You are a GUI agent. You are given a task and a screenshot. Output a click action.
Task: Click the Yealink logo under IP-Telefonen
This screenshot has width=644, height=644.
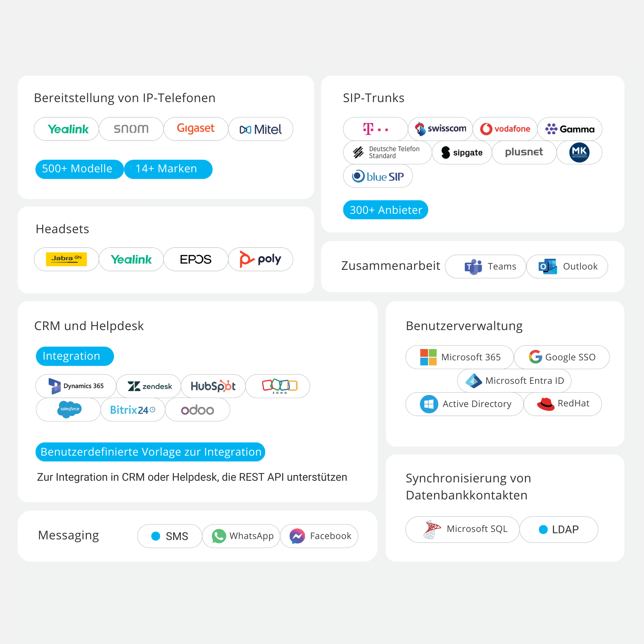[68, 129]
